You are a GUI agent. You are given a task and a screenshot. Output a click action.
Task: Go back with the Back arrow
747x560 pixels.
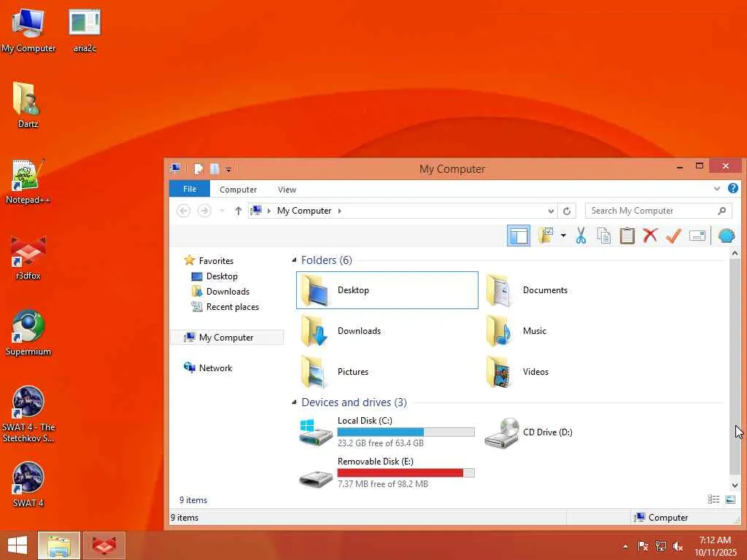(x=183, y=211)
